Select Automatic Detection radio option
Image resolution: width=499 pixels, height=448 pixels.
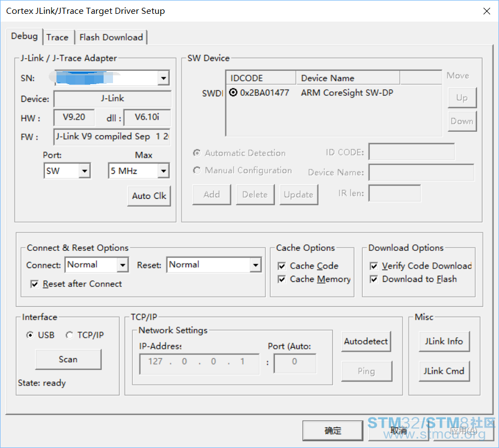coord(197,153)
